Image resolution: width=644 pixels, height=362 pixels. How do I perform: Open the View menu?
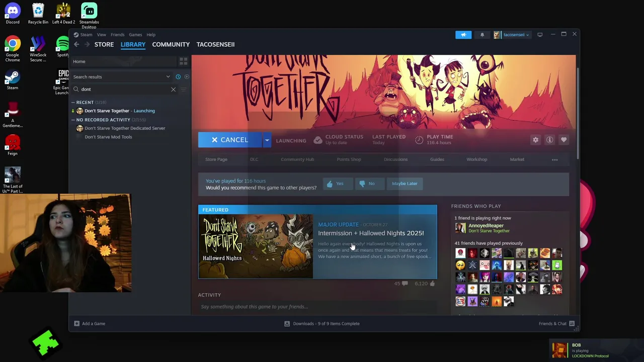click(x=102, y=35)
